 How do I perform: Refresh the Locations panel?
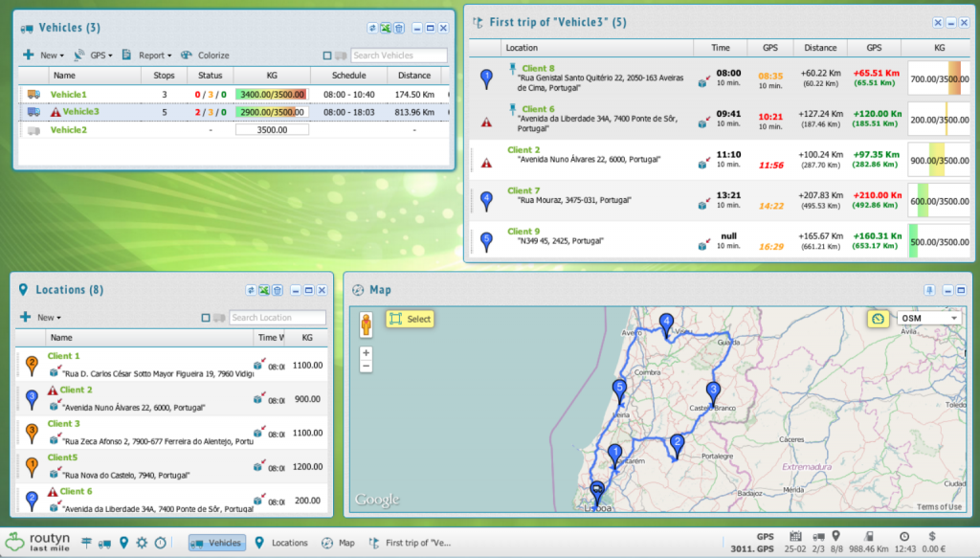[x=251, y=290]
